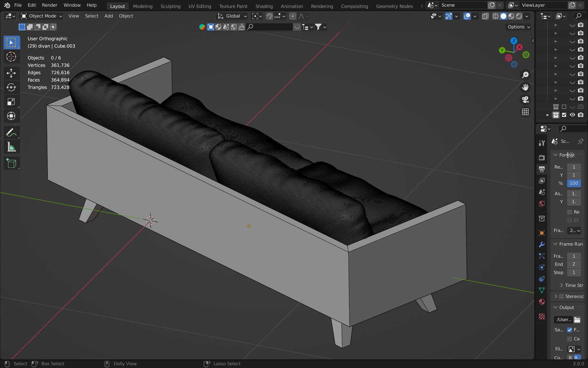Choose the Add Cube tool

tap(11, 164)
